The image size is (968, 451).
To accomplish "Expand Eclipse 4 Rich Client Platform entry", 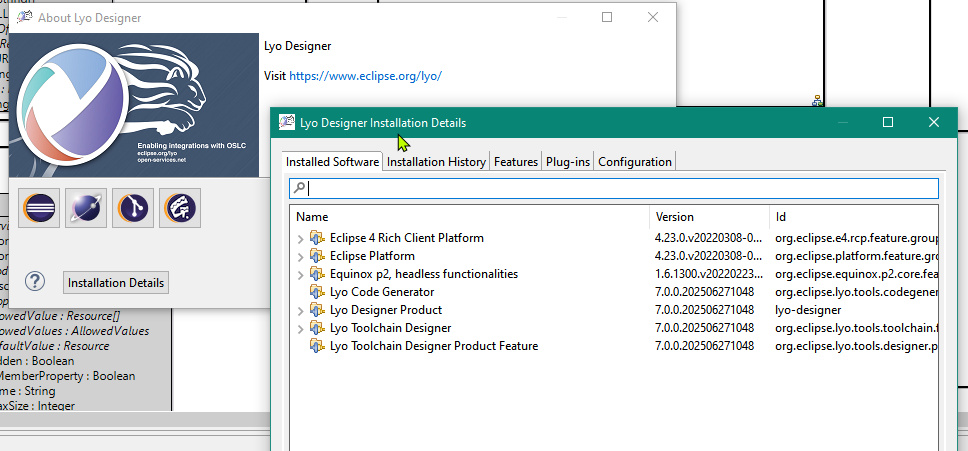I will pyautogui.click(x=301, y=239).
